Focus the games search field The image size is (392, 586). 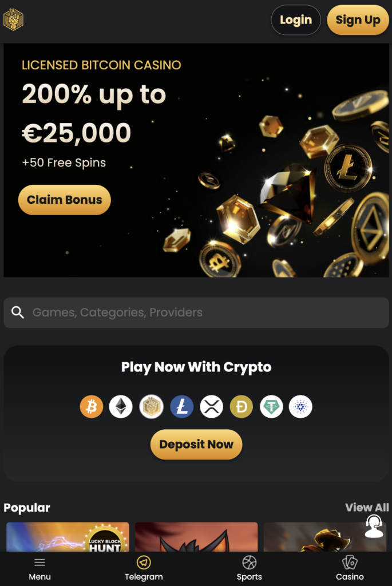[196, 312]
